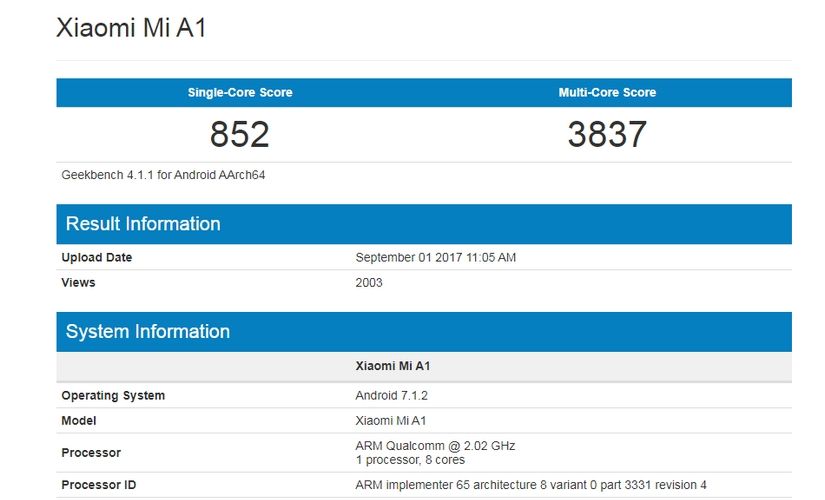Viewport: 825px width, 500px height.
Task: Click the ARM implementer 65 processor ID value
Action: (x=531, y=485)
